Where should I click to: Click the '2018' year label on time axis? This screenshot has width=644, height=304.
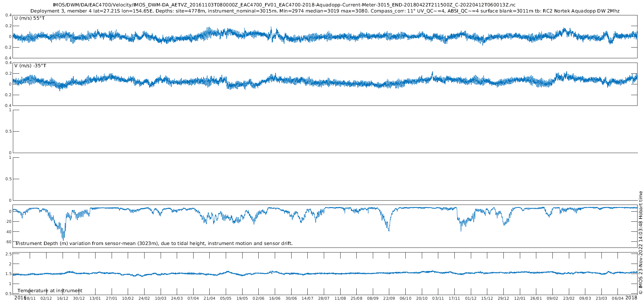point(631,298)
